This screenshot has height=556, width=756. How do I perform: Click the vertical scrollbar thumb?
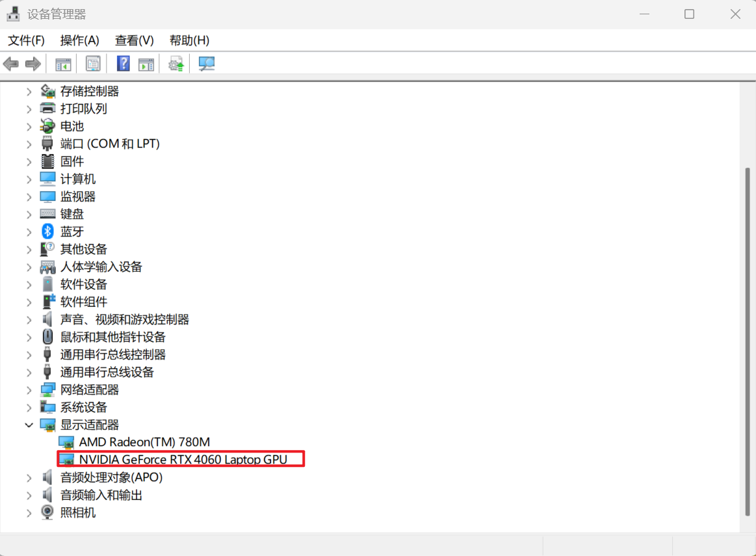pyautogui.click(x=748, y=341)
